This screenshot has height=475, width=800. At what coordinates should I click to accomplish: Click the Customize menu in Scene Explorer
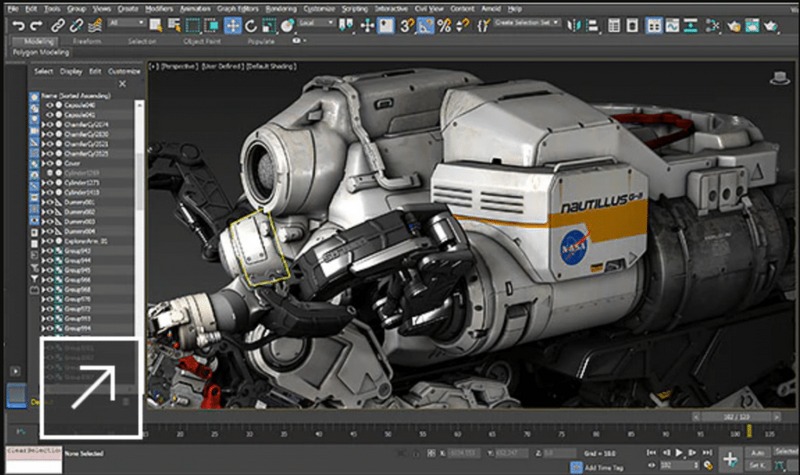pyautogui.click(x=124, y=71)
